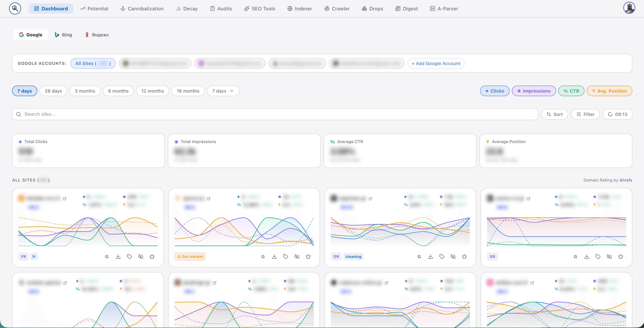Toggle the Avg. Position metric chip
This screenshot has height=328, width=644.
point(610,91)
